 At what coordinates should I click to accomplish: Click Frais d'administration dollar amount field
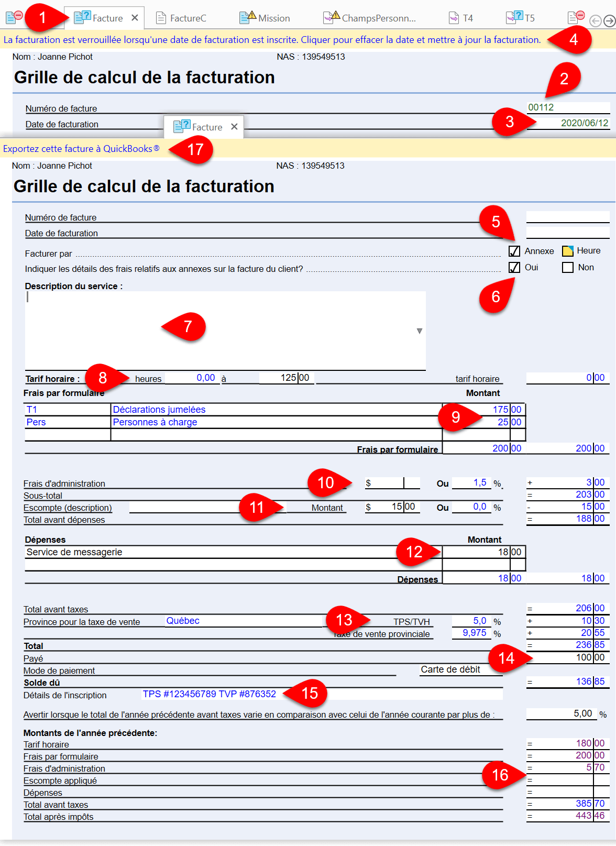click(393, 483)
